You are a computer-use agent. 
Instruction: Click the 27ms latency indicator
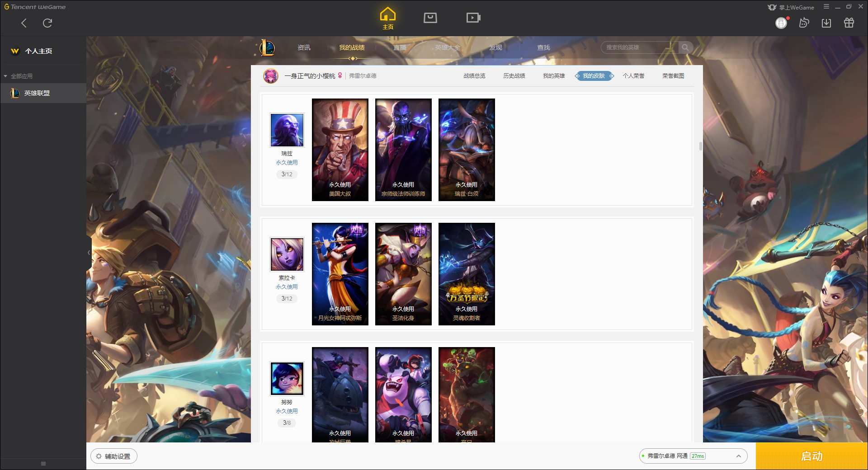tap(698, 456)
